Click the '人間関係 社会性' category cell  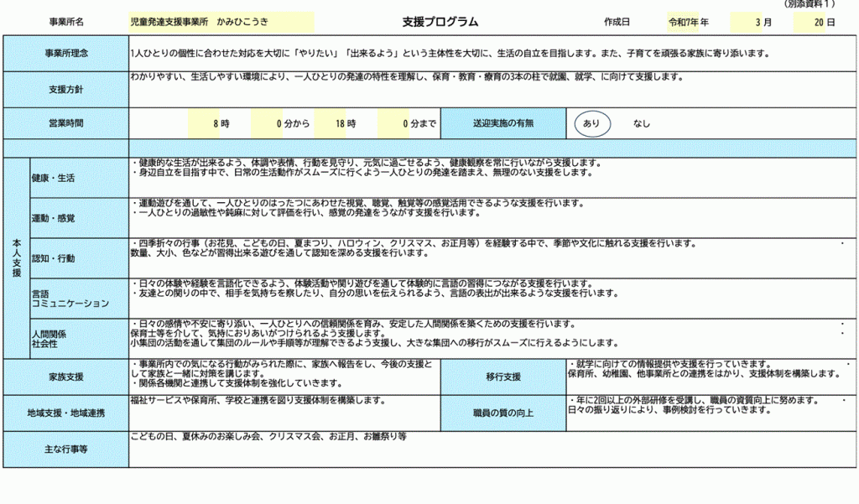tap(80, 339)
